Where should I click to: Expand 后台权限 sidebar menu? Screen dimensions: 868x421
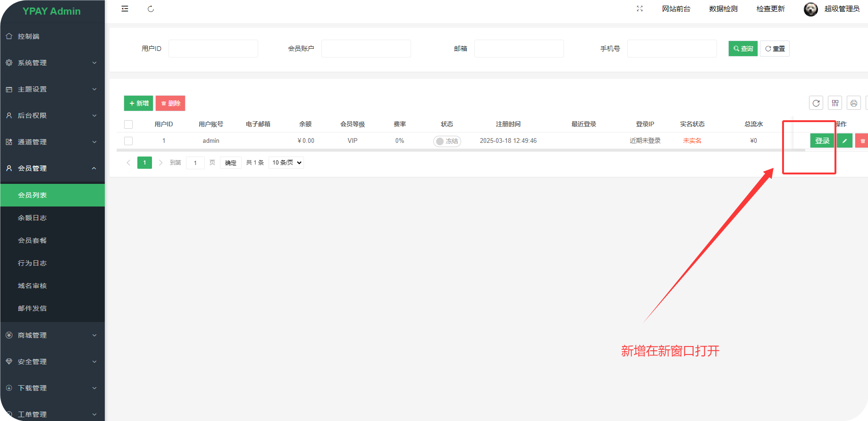(52, 116)
